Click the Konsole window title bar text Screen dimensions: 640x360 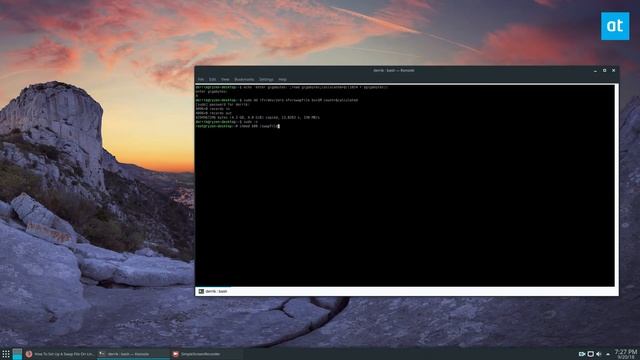click(x=394, y=71)
